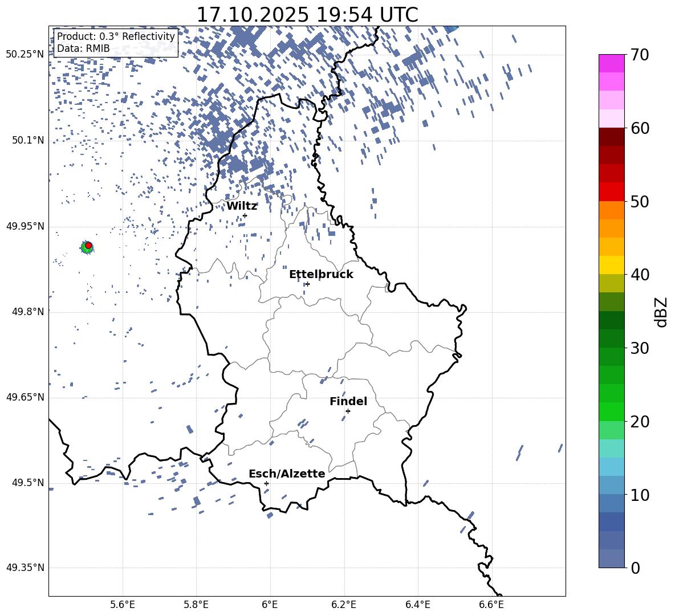The width and height of the screenshot is (675, 616).
Task: Click the Ettelbruck city label
Action: click(320, 274)
